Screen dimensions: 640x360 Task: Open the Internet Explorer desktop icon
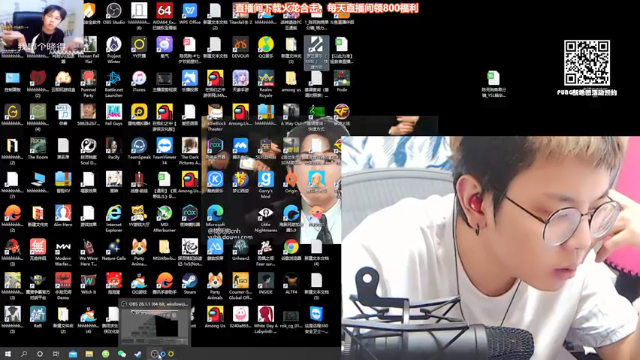(x=114, y=218)
